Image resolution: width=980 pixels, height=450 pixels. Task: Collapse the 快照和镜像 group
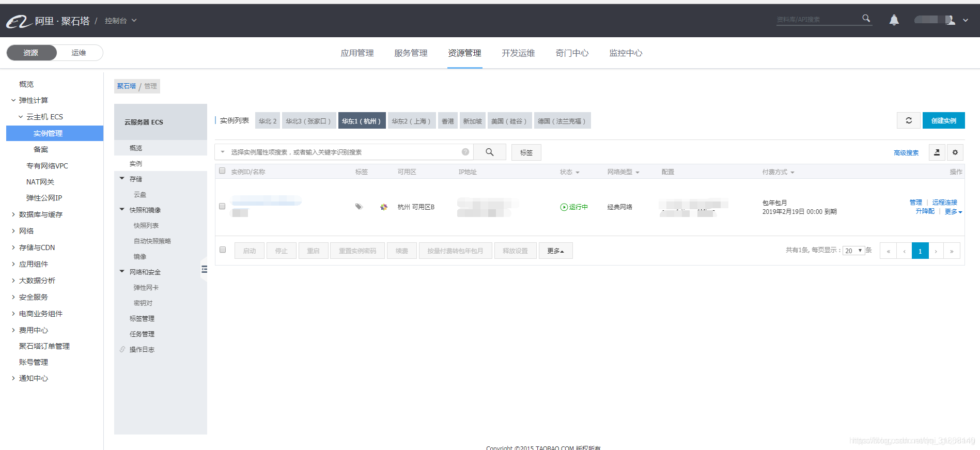coord(122,210)
